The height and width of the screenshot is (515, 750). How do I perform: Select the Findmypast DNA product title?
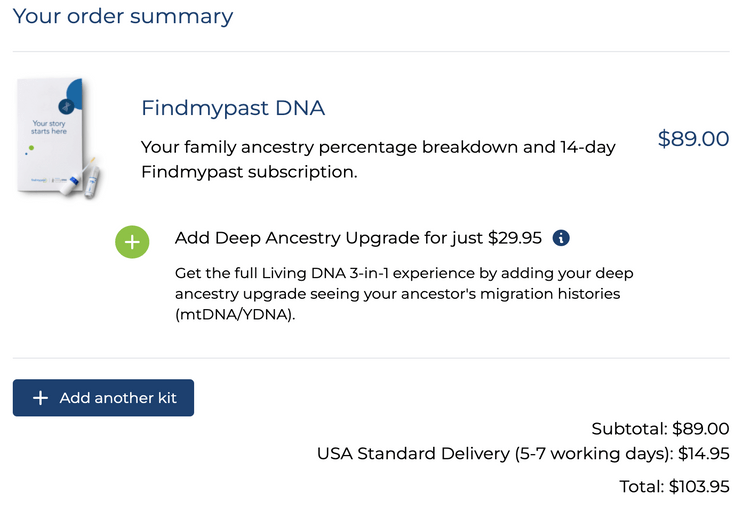[x=232, y=108]
